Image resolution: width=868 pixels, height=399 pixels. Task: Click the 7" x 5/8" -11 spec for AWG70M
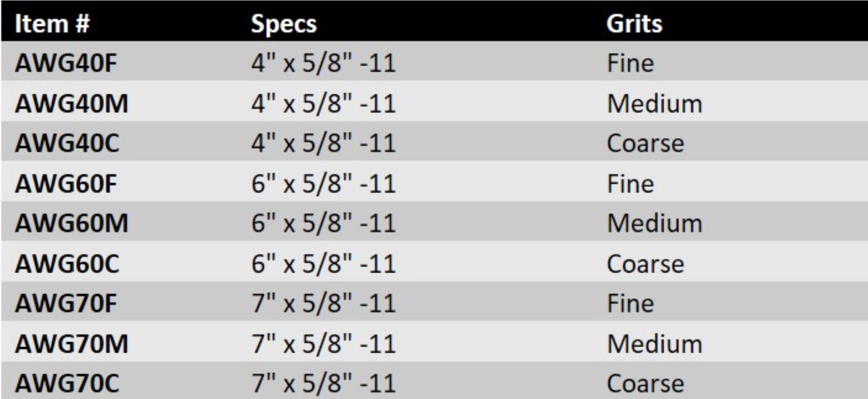(323, 344)
